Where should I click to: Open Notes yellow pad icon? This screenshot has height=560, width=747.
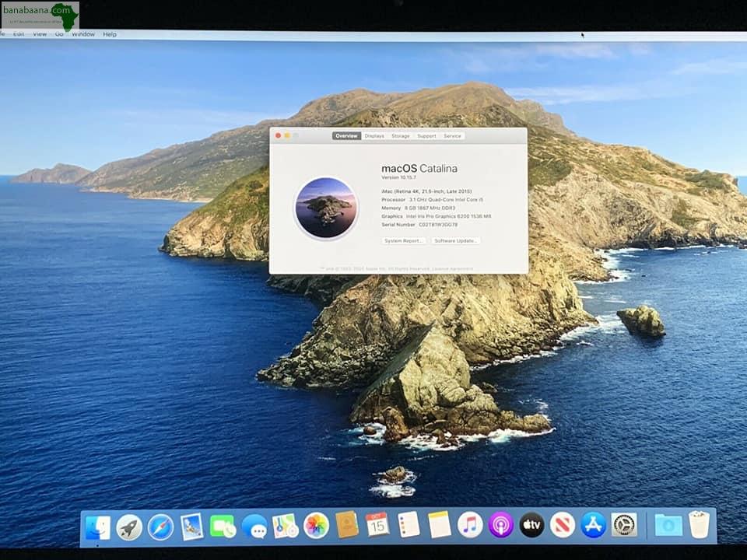[439, 525]
